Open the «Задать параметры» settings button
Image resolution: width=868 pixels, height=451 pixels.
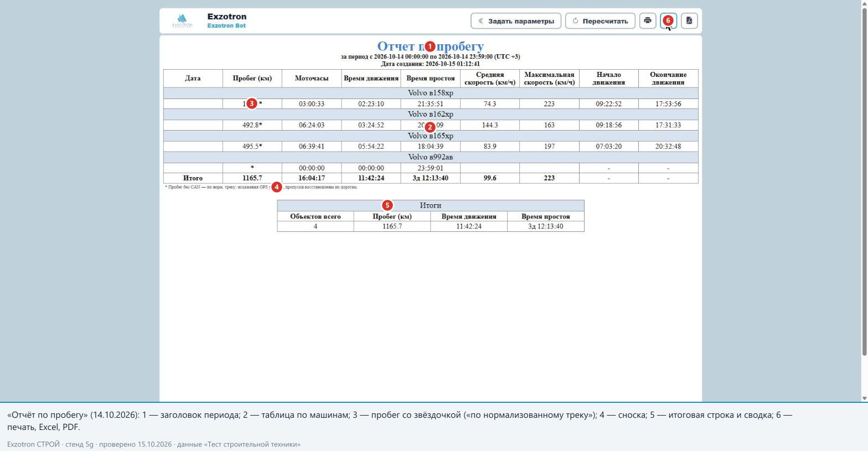[516, 21]
